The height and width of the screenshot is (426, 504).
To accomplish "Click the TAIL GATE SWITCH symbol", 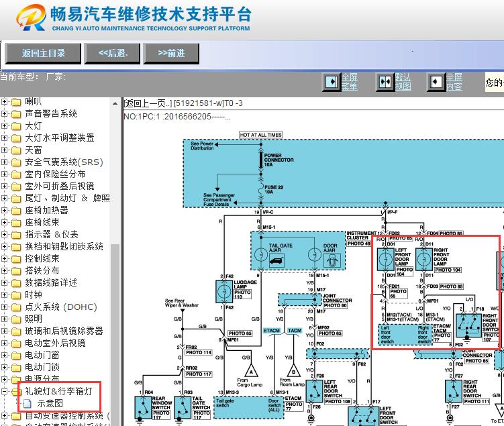I will click(x=183, y=407).
